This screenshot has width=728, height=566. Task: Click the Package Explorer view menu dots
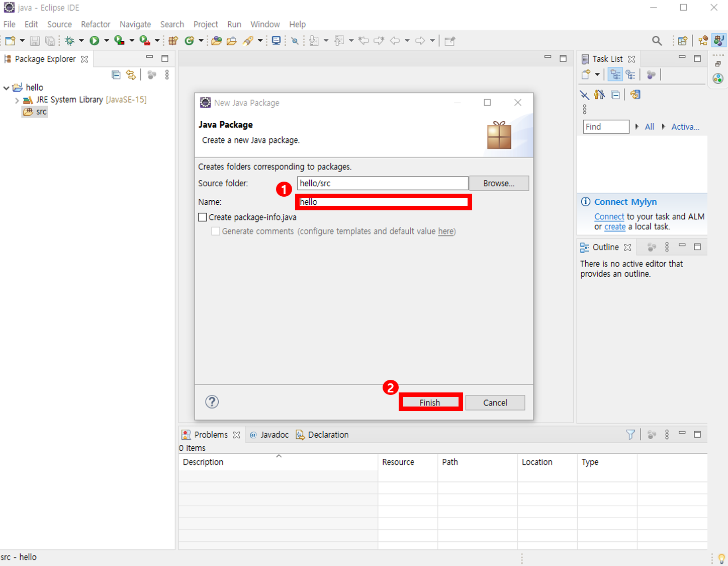tap(167, 75)
